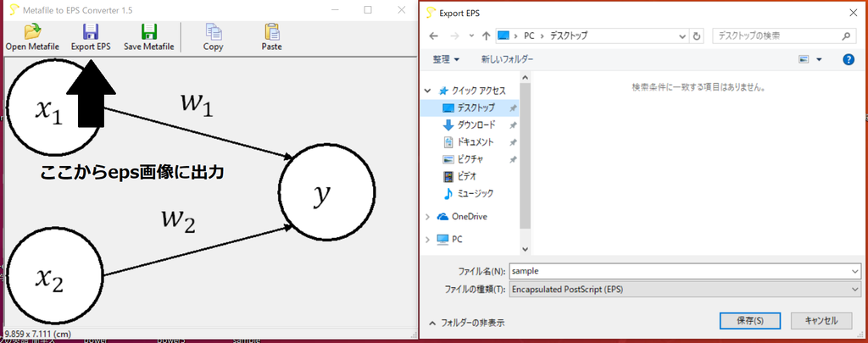868x343 pixels.
Task: Unpin デスクトップ pin icon
Action: tap(513, 108)
